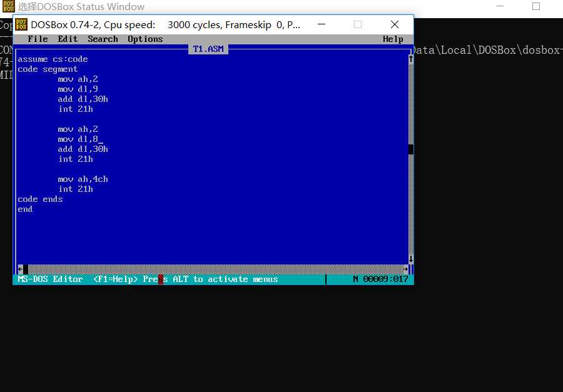
Task: Maximize the DOSBox Status Window
Action: 536,6
